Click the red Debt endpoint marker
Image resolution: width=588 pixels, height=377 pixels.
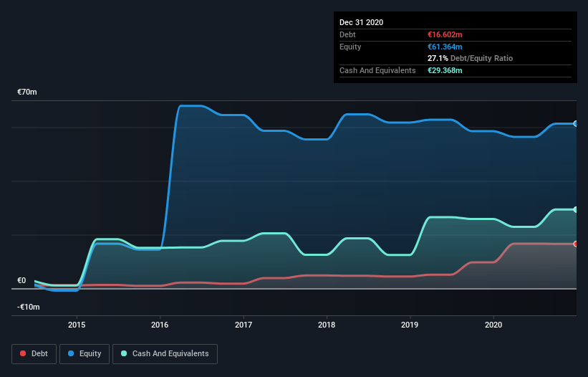point(576,244)
